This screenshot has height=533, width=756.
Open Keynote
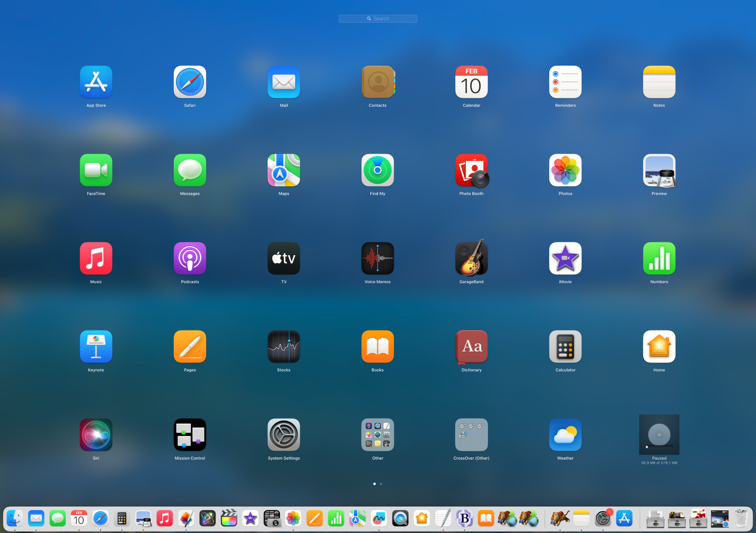96,347
